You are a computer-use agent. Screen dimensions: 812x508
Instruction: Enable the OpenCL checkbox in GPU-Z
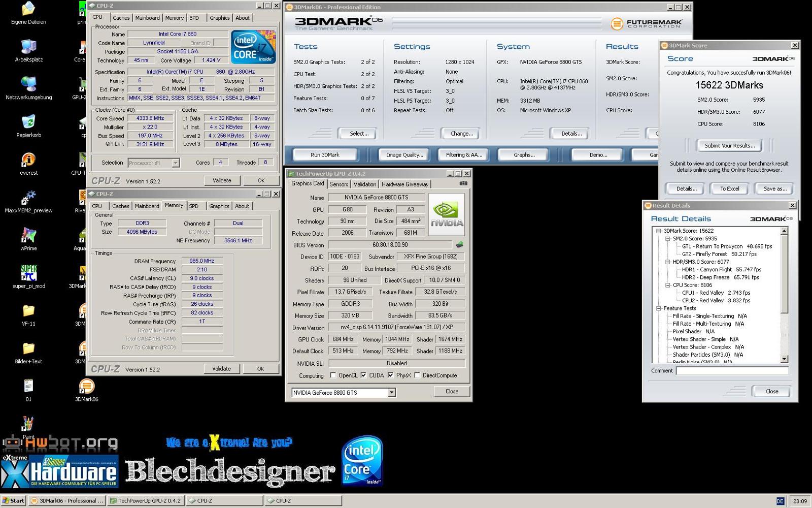pos(333,375)
